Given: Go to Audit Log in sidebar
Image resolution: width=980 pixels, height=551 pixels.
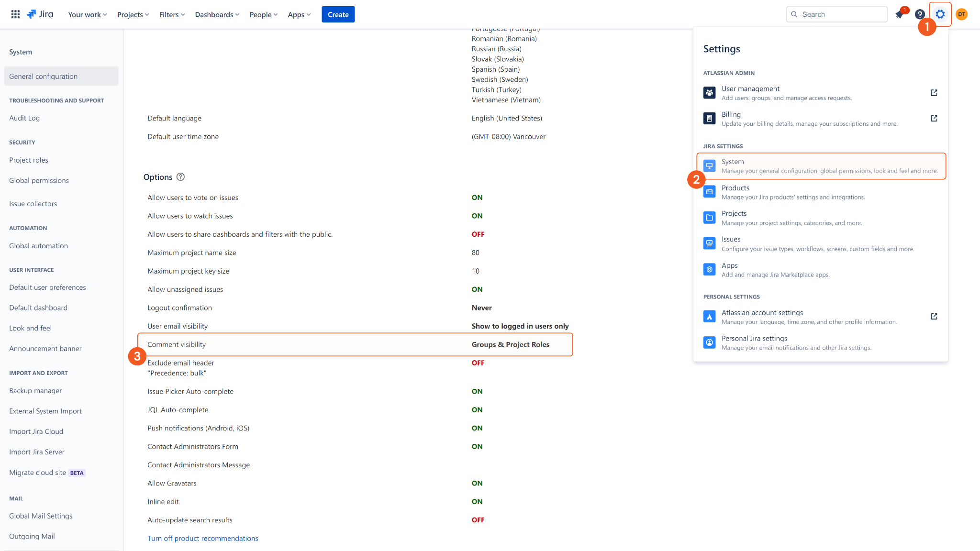Looking at the screenshot, I should (x=24, y=118).
